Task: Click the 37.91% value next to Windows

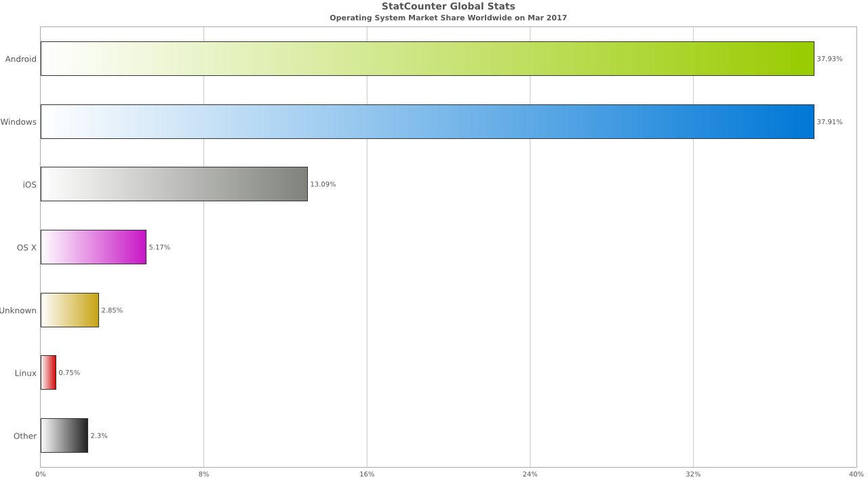Action: (x=829, y=122)
